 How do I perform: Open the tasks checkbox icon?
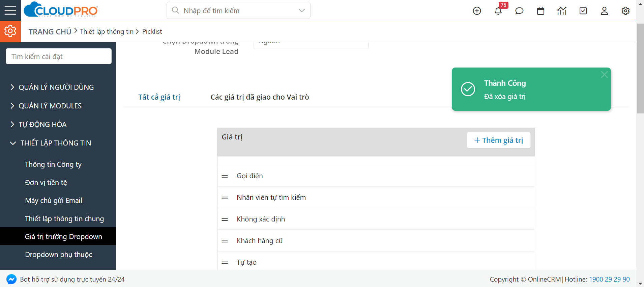pos(583,11)
